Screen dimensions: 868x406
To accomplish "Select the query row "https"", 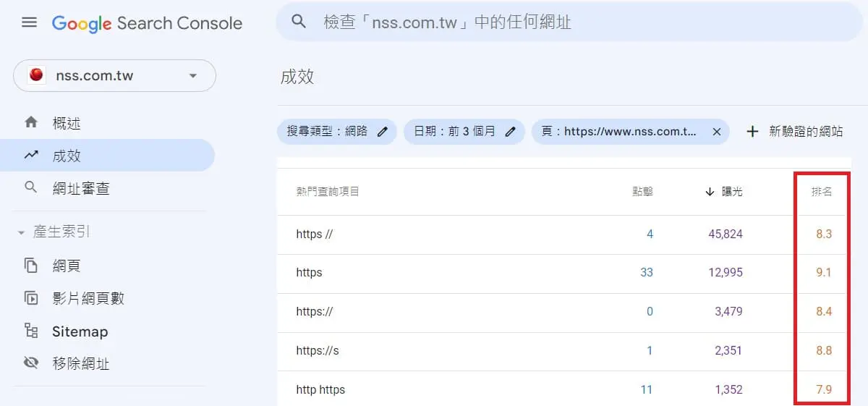I will (x=564, y=274).
